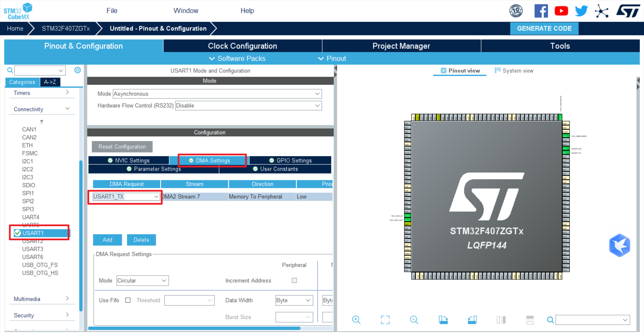
Task: Expand the Security category
Action: (42, 315)
